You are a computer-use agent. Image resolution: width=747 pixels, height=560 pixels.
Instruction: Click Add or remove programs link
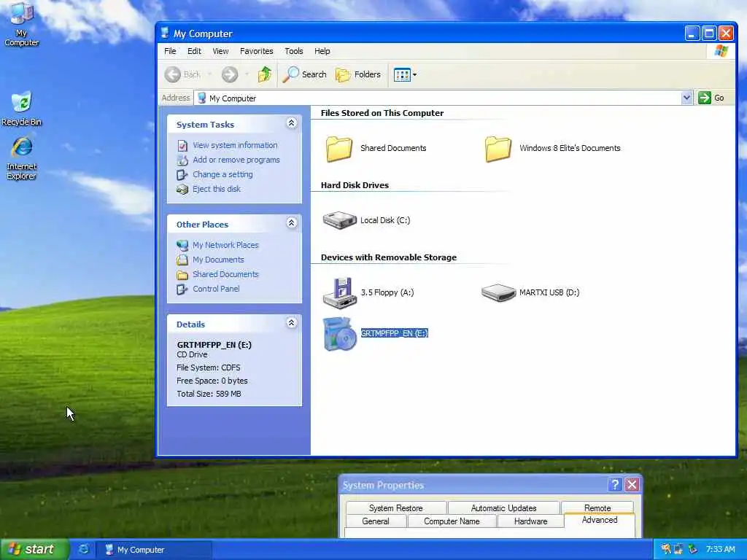(236, 160)
